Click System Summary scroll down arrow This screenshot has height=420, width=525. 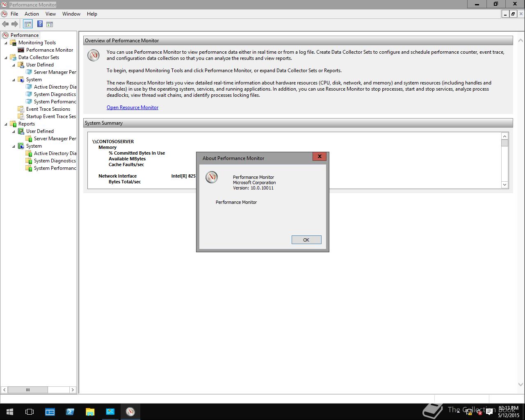(504, 185)
